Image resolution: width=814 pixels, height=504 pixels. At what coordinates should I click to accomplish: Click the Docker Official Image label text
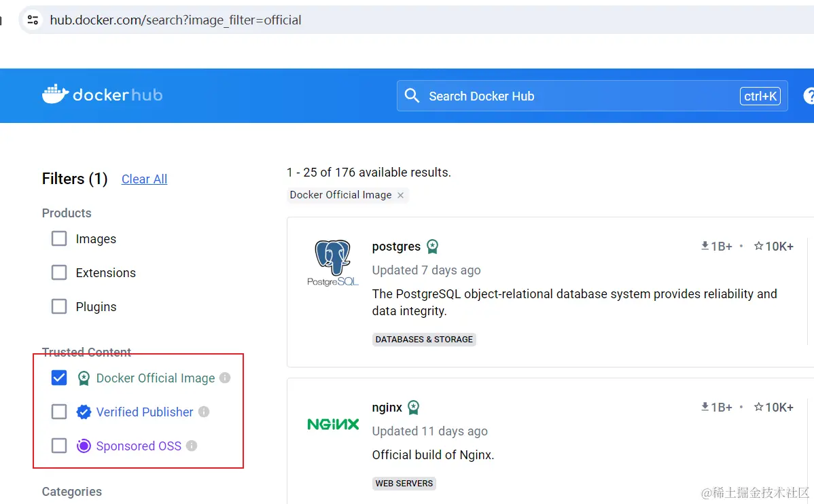pyautogui.click(x=156, y=378)
